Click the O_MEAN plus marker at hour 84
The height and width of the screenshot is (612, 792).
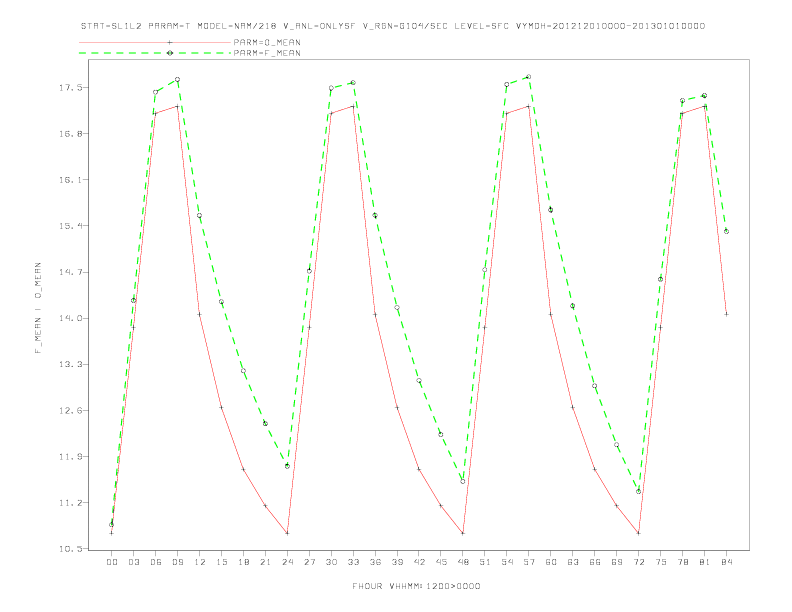pyautogui.click(x=727, y=314)
